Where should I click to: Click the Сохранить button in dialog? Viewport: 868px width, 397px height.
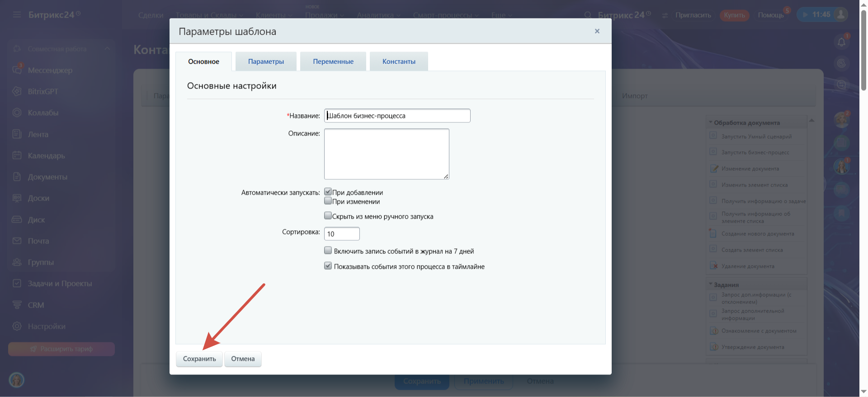point(199,359)
